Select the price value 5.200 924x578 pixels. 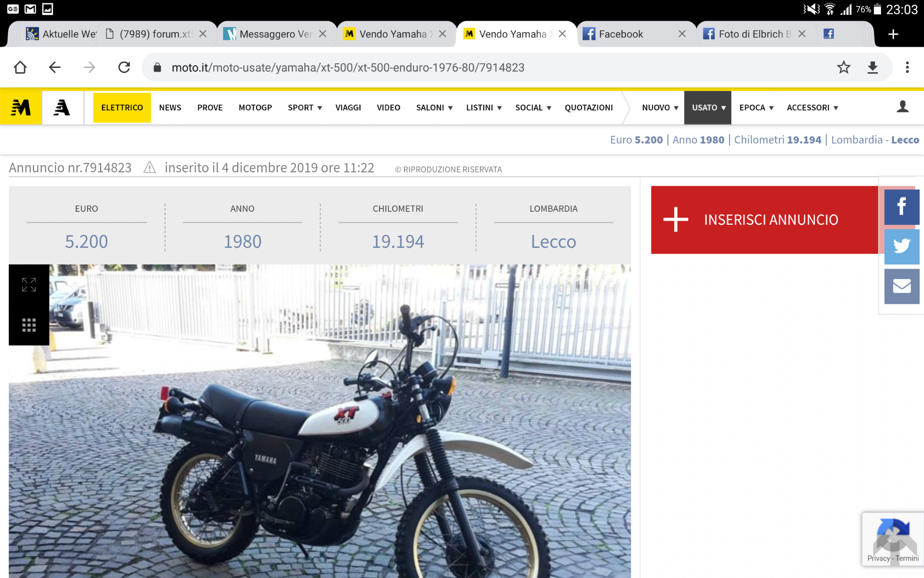tap(86, 241)
